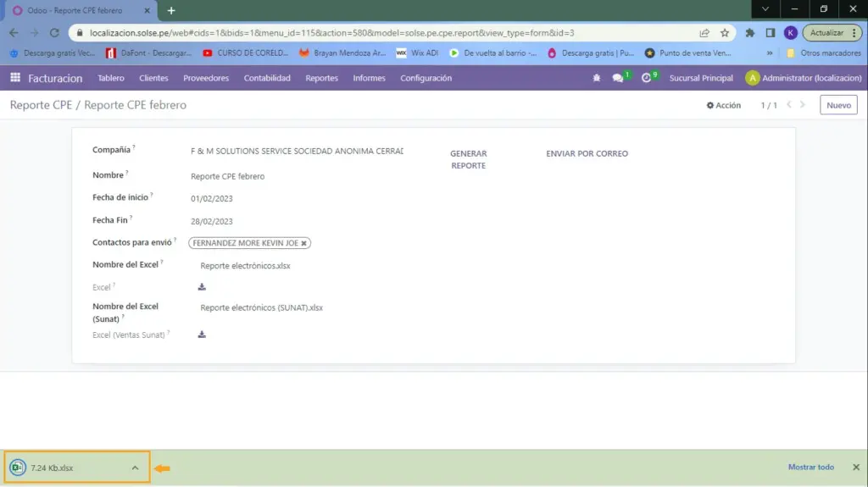The width and height of the screenshot is (868, 487).
Task: Open the conversations chat icon
Action: tap(618, 78)
